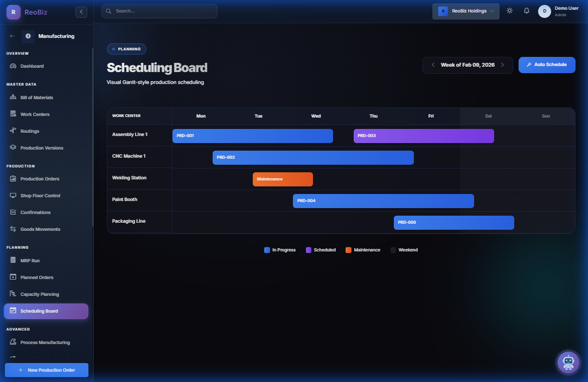Viewport: 588px width, 382px height.
Task: Click the search field in the top bar
Action: click(159, 11)
